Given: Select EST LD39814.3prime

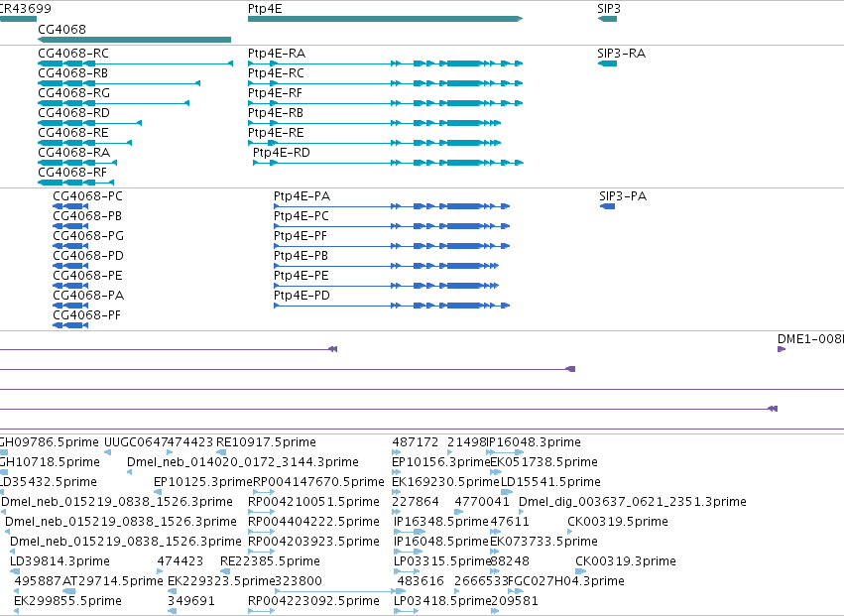Looking at the screenshot, I should click(x=60, y=561).
